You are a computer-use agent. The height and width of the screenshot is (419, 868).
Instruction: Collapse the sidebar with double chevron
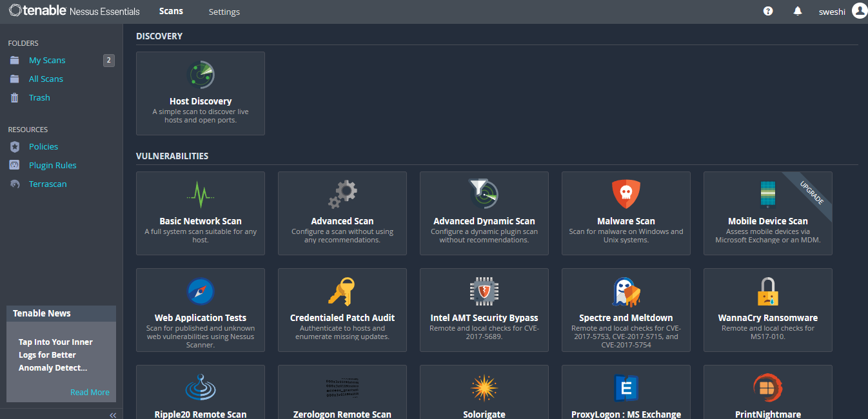point(112,414)
